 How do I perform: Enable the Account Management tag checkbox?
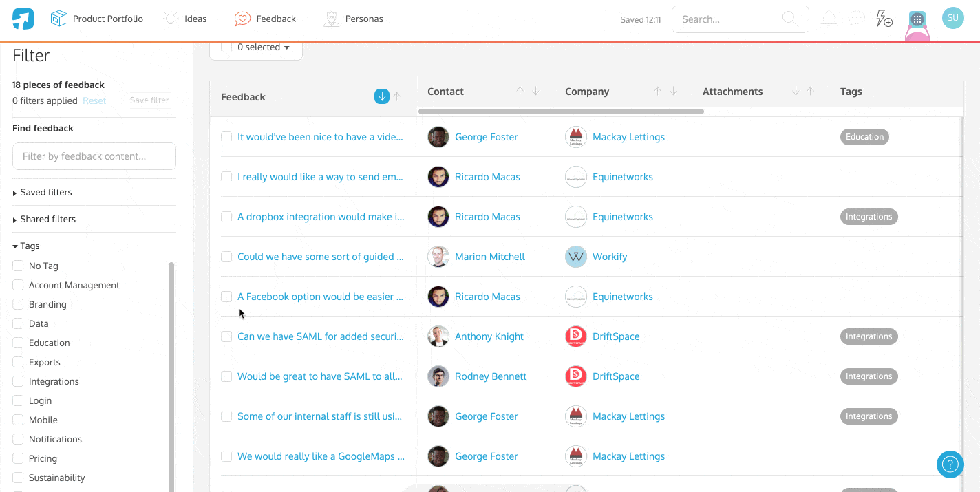(x=18, y=285)
